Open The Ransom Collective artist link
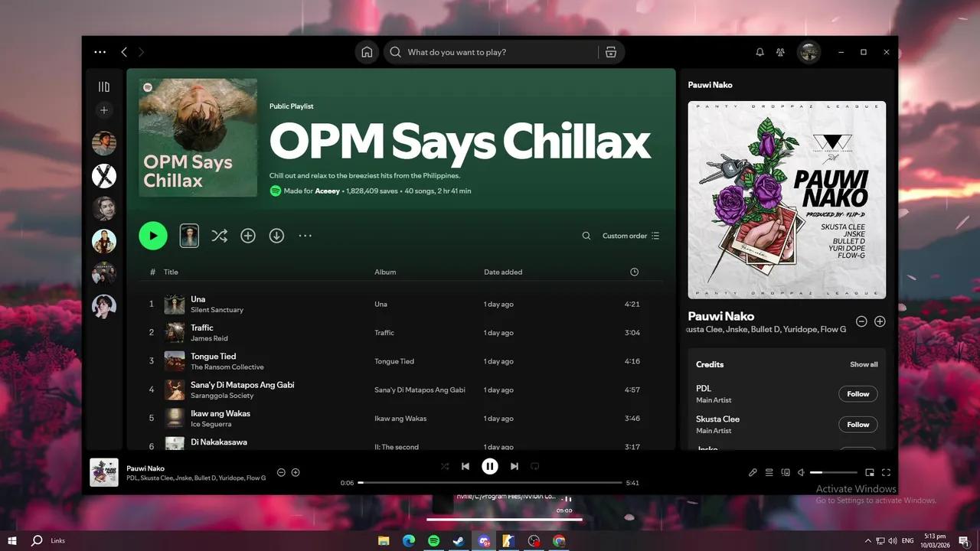This screenshot has width=980, height=551. (227, 367)
